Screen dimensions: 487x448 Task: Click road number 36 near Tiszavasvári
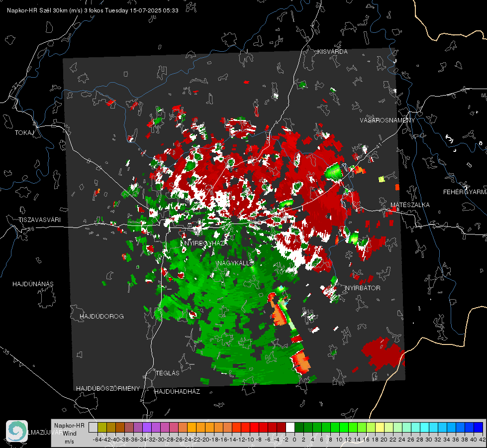tap(31, 229)
